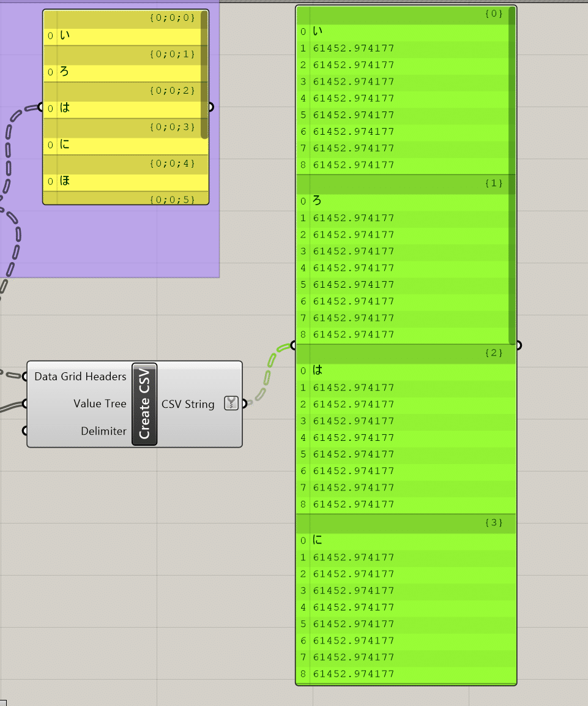588x706 pixels.
Task: Click the green panel output grip
Action: coord(518,345)
